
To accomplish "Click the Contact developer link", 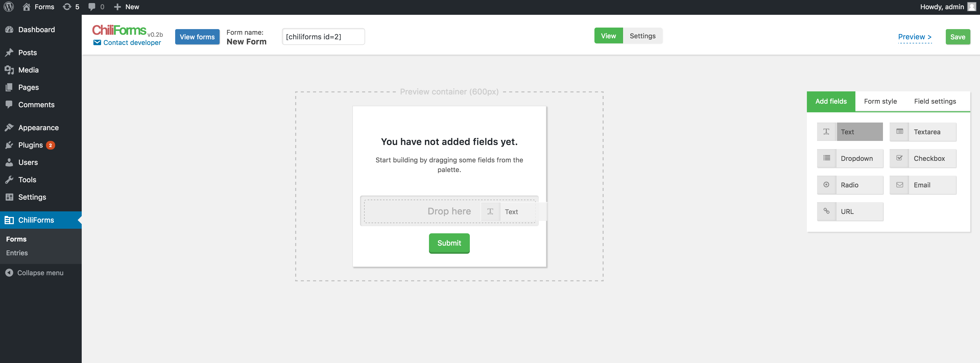I will 132,43.
